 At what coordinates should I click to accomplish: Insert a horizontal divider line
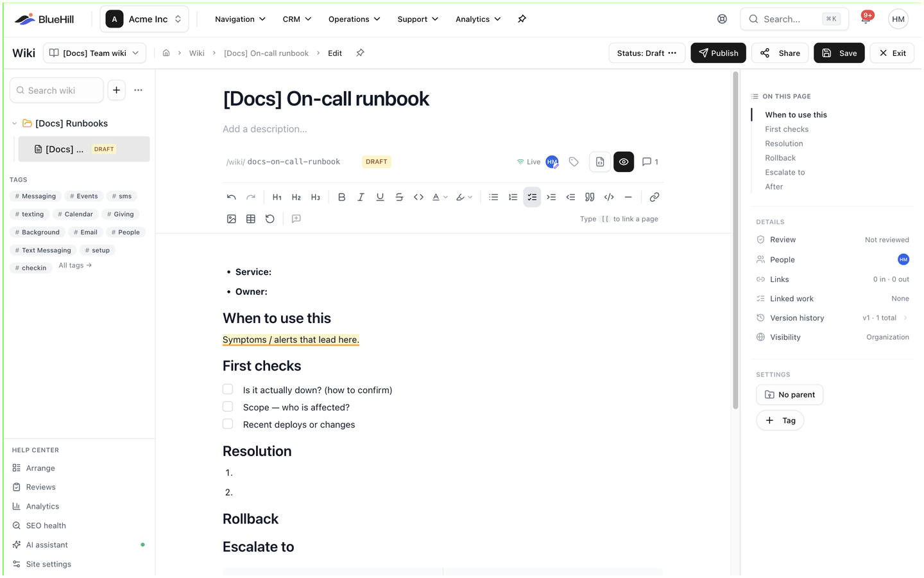tap(628, 197)
